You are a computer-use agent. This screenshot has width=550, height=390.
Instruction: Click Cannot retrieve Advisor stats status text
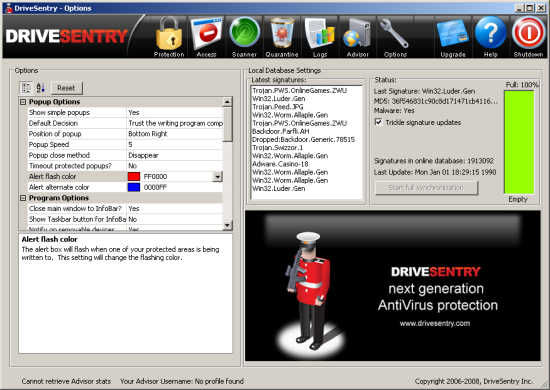(x=66, y=381)
